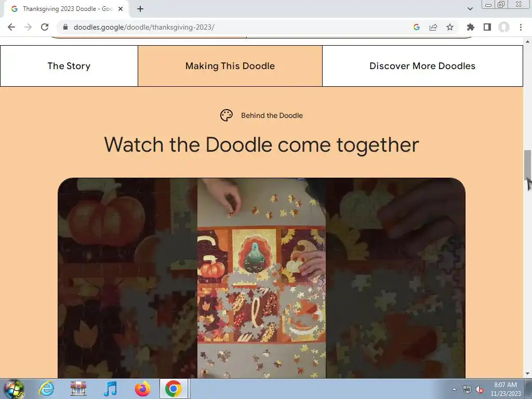
Task: Share this page using share icon
Action: (x=433, y=27)
